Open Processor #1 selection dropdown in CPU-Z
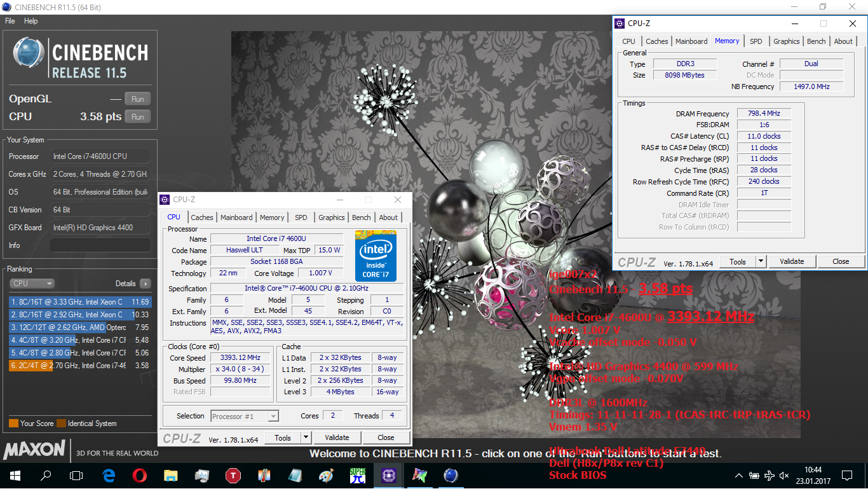This screenshot has height=489, width=868. 245,417
